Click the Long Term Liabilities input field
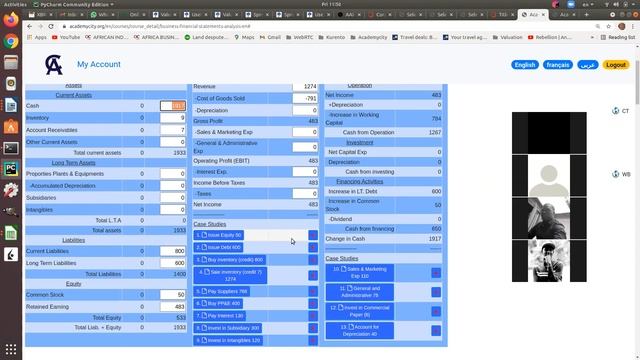 173,263
